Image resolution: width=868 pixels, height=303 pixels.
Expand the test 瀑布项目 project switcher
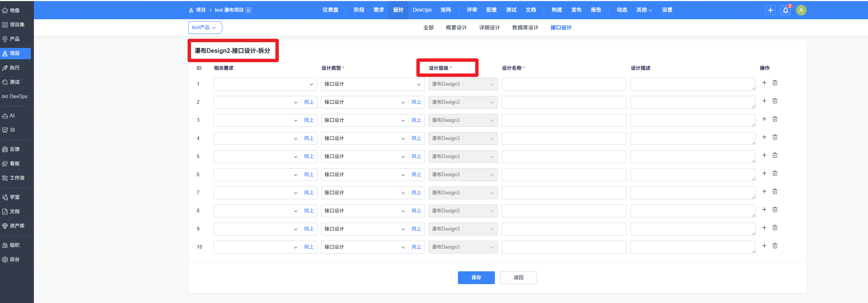[x=233, y=10]
